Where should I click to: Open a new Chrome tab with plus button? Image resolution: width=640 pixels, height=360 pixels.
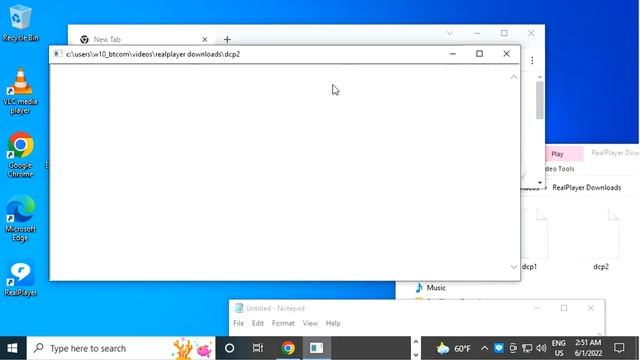227,39
